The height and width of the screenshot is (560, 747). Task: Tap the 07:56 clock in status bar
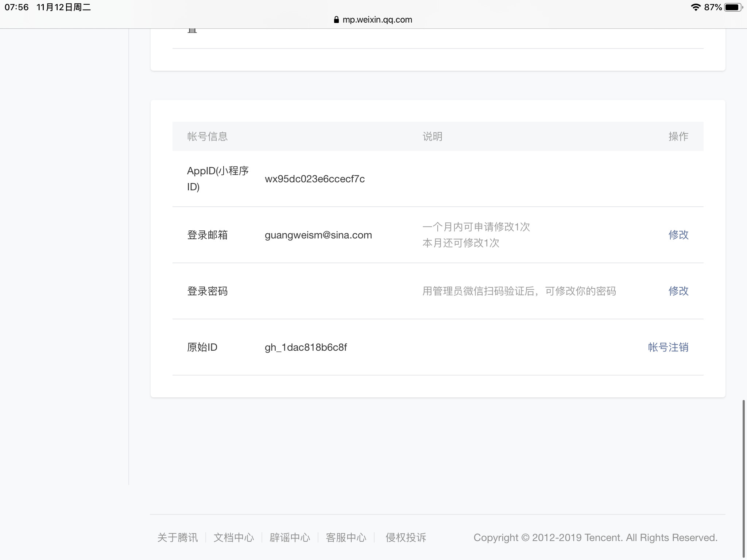(x=16, y=7)
